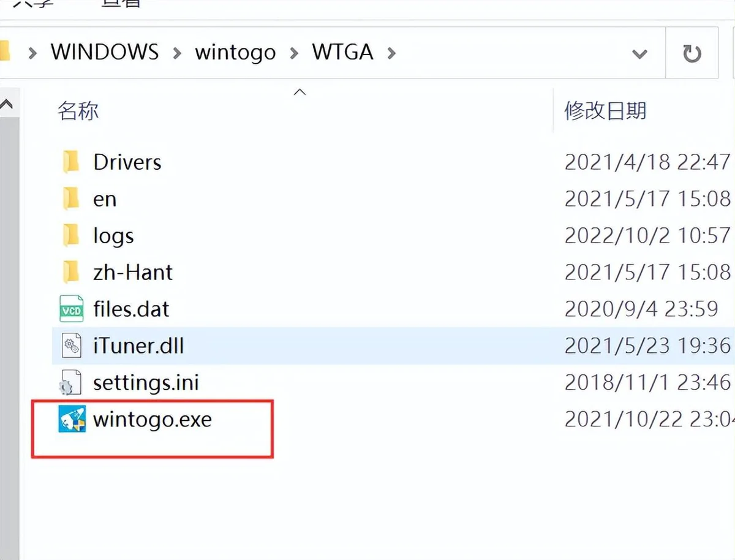Image resolution: width=735 pixels, height=560 pixels.
Task: Select the files.dat file name
Action: coord(131,309)
